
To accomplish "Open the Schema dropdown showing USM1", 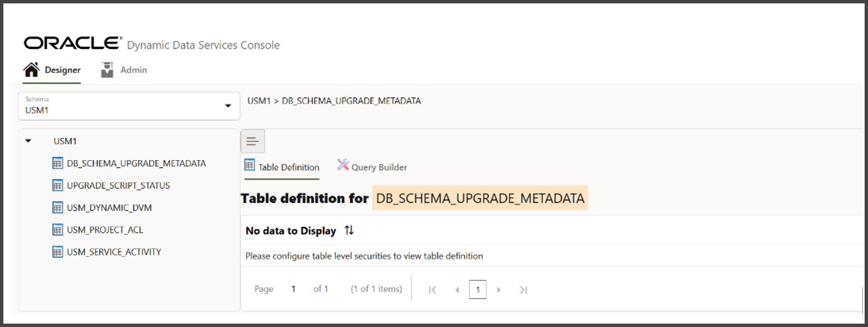I will (x=129, y=106).
